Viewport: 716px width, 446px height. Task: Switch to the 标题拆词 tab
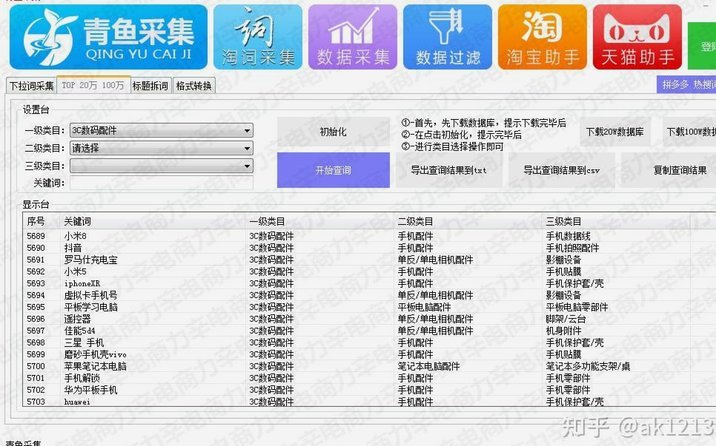pyautogui.click(x=150, y=85)
